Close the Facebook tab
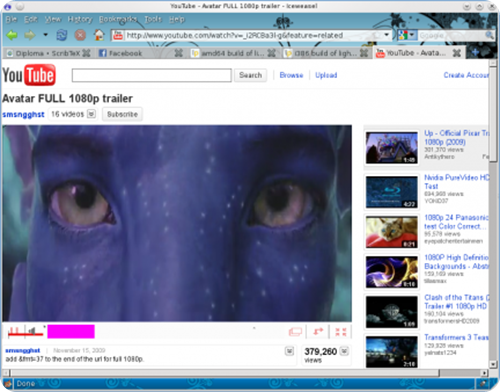 [179, 53]
